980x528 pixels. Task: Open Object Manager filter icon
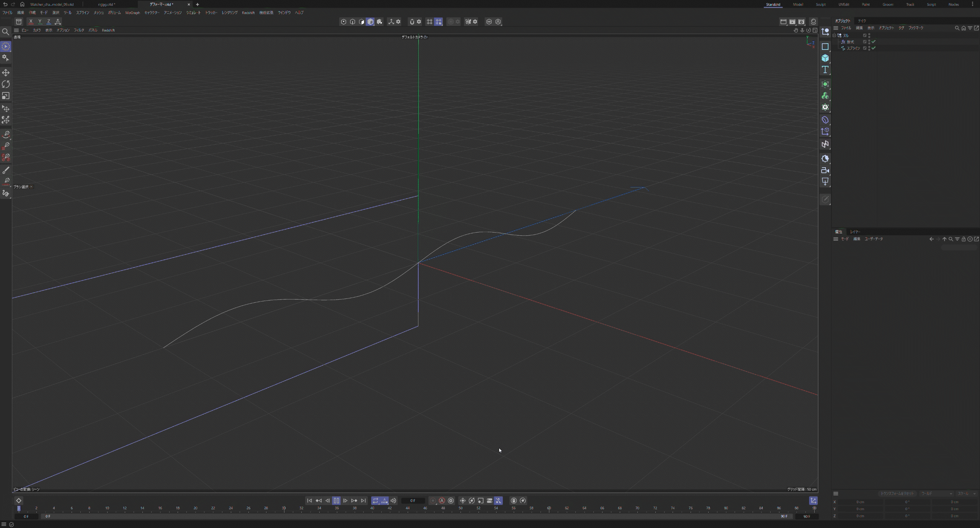coord(970,28)
